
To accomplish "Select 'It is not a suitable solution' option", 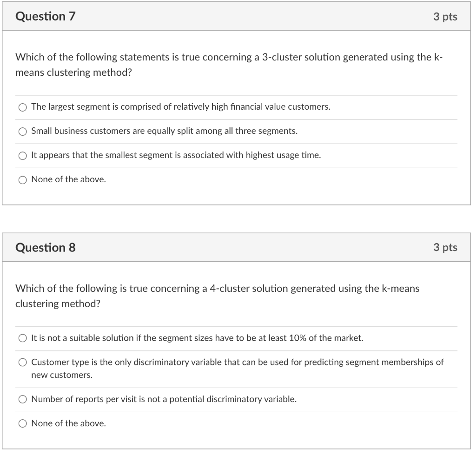I will click(22, 338).
